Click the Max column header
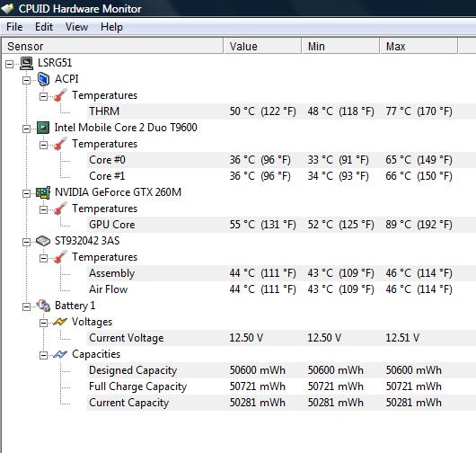Viewport: 476px width, 453px height. [419, 46]
